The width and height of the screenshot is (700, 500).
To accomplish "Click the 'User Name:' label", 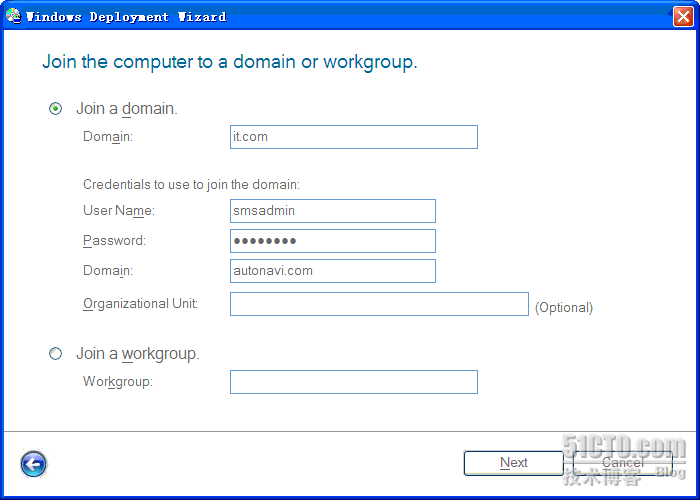I will pyautogui.click(x=119, y=210).
